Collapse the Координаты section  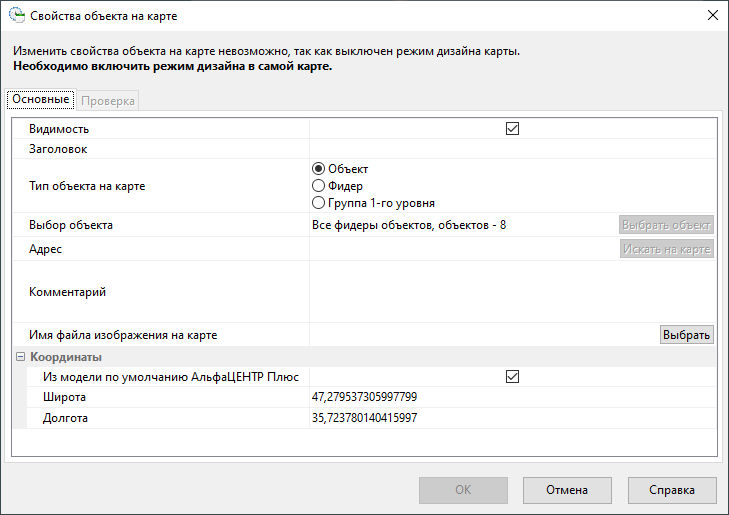(x=19, y=357)
